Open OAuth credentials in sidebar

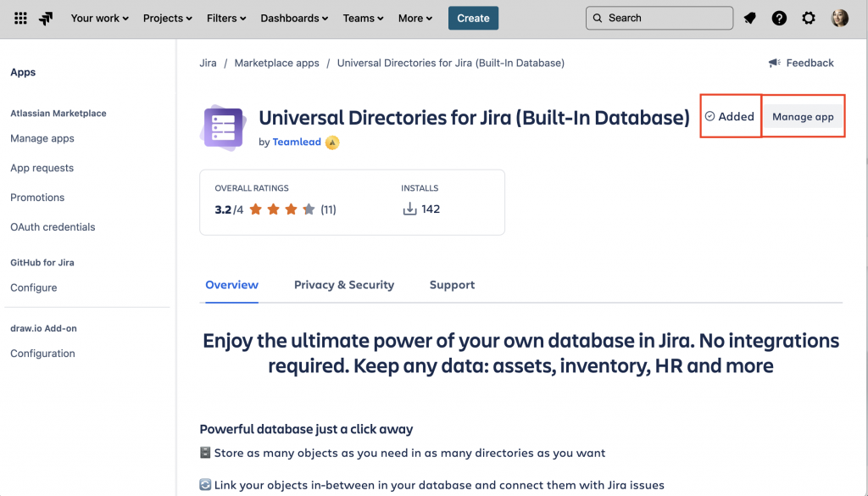[x=53, y=227]
